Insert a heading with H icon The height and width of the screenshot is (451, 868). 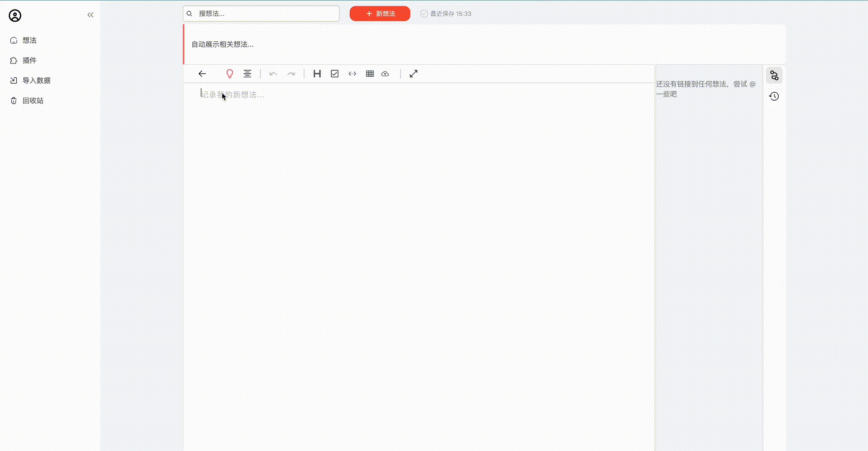(x=317, y=74)
